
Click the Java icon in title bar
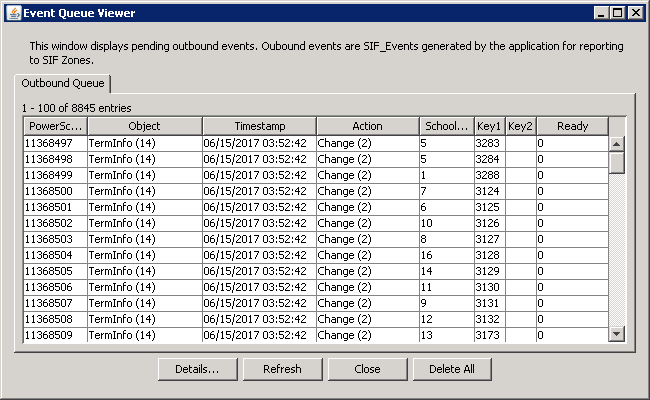click(x=13, y=13)
